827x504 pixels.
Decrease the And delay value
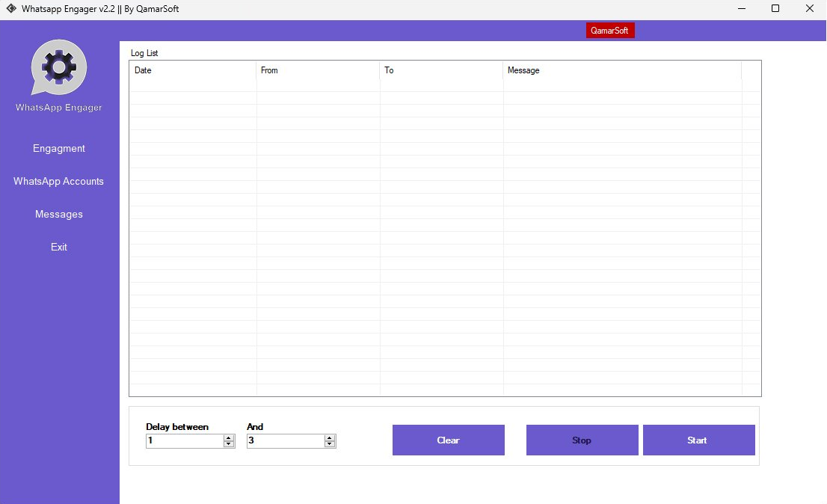point(330,444)
